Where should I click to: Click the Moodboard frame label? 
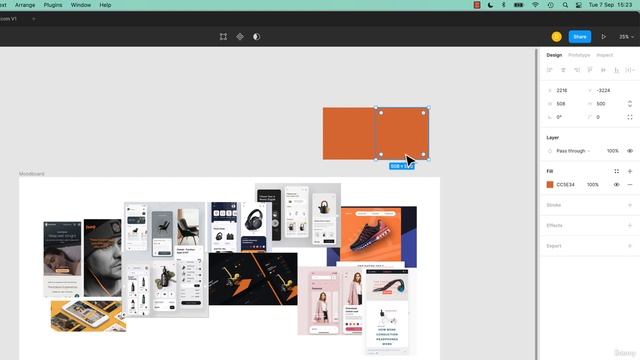point(31,174)
